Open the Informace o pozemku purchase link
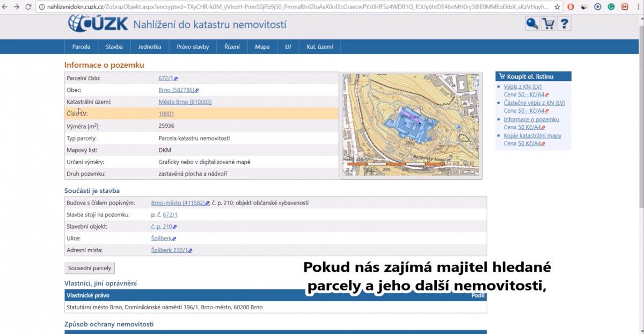The height and width of the screenshot is (334, 644). pos(531,119)
